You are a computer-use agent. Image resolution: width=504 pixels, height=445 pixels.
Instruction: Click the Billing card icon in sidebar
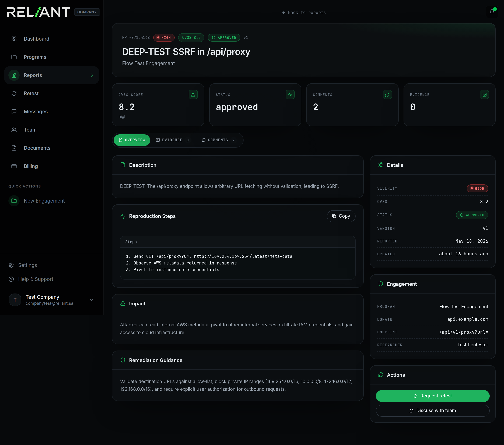tap(14, 166)
